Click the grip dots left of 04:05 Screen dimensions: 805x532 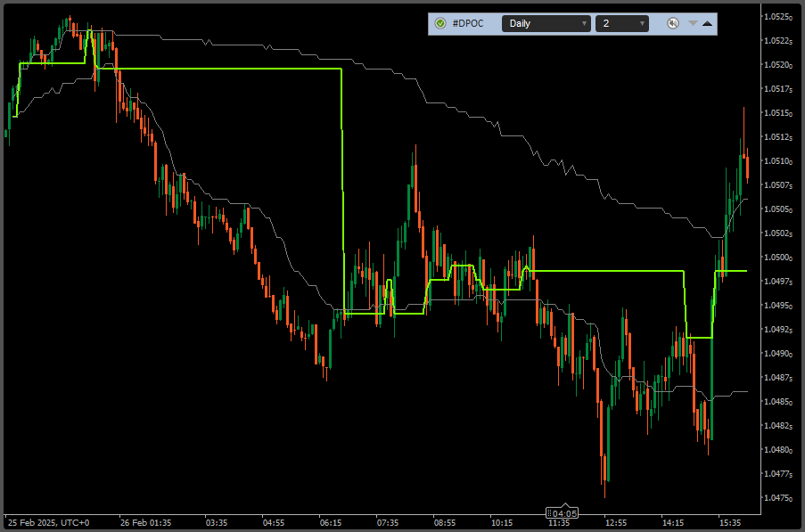pyautogui.click(x=549, y=513)
